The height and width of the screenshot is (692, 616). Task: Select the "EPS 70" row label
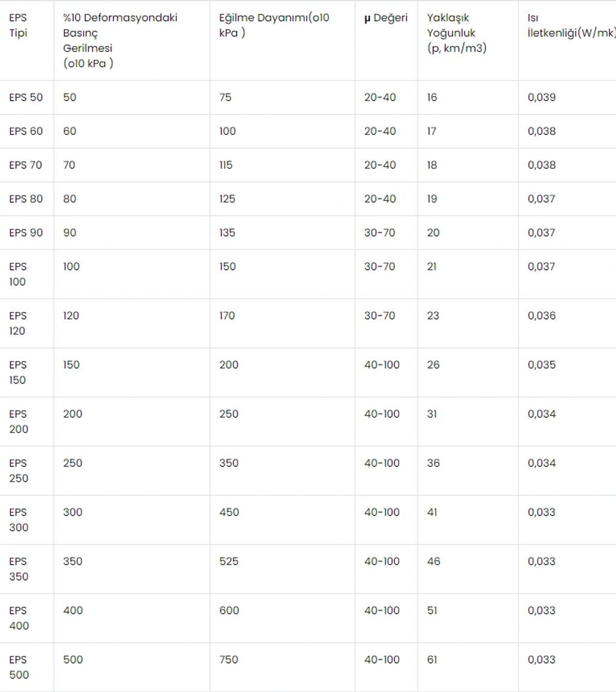pyautogui.click(x=26, y=165)
